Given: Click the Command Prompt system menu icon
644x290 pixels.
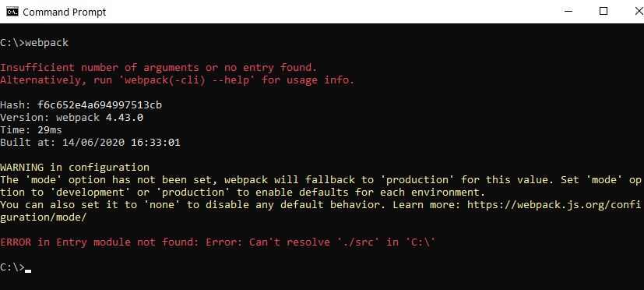Looking at the screenshot, I should [x=12, y=12].
